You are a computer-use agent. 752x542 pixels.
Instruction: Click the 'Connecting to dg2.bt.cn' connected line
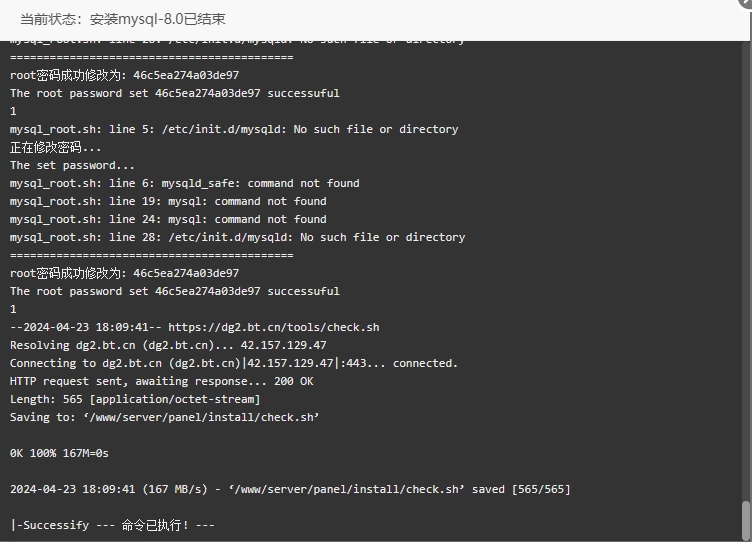pos(234,363)
